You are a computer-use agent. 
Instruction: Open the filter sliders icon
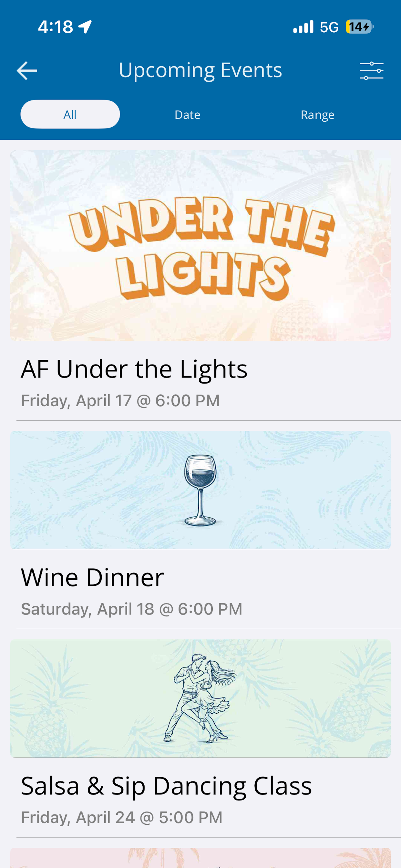[371, 71]
